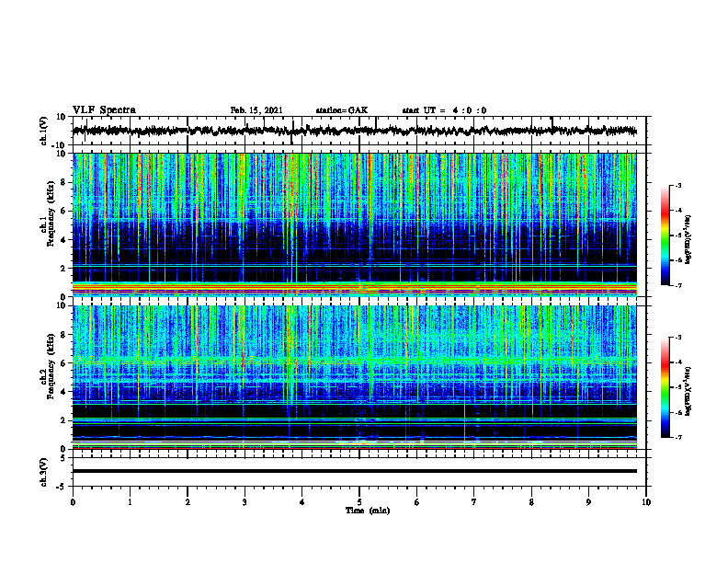728x563 pixels.
Task: Click the time axis tick label "1"
Action: coord(130,502)
